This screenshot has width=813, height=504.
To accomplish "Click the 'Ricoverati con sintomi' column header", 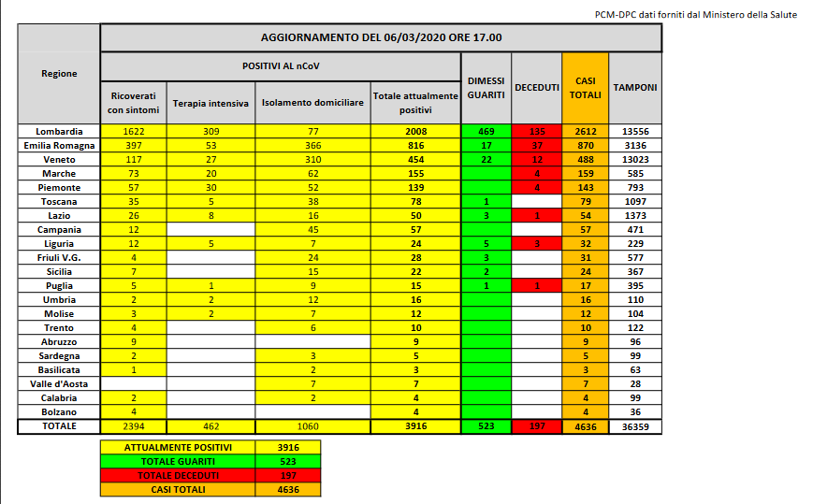I will (x=133, y=103).
